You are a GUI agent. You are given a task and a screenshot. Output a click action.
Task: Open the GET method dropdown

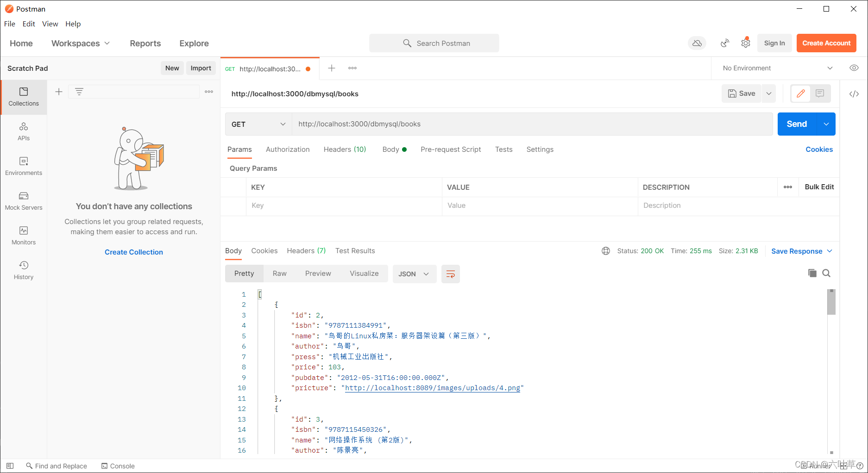coord(258,124)
